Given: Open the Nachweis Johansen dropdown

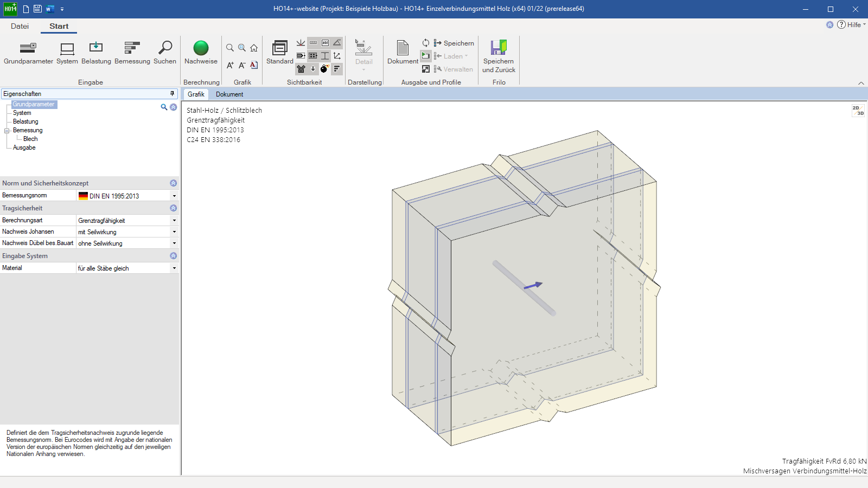Looking at the screenshot, I should [174, 232].
